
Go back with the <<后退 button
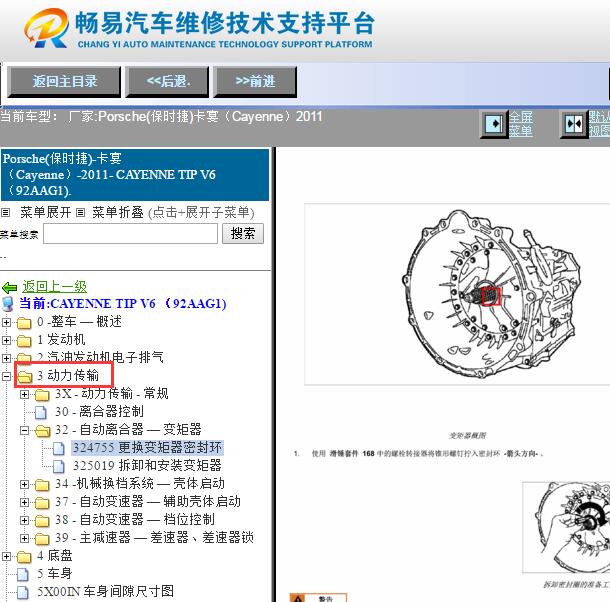click(x=167, y=82)
